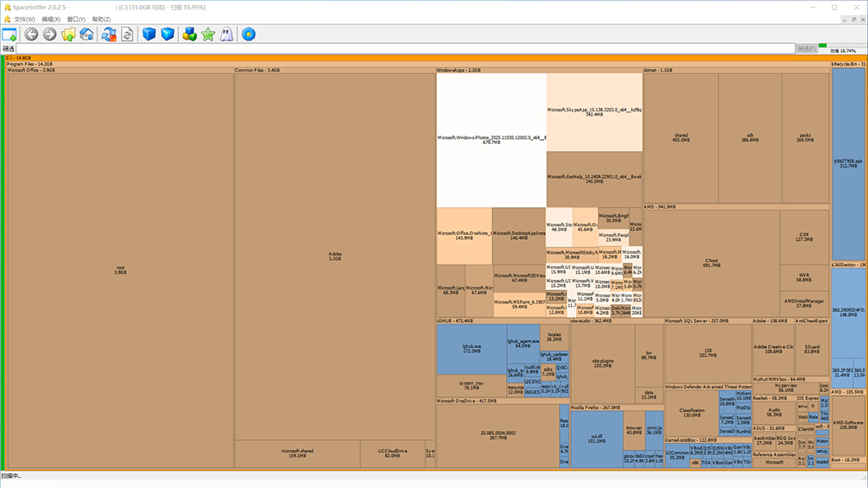This screenshot has height=488, width=868.
Task: Click the second blue cube for more detail
Action: [x=168, y=34]
